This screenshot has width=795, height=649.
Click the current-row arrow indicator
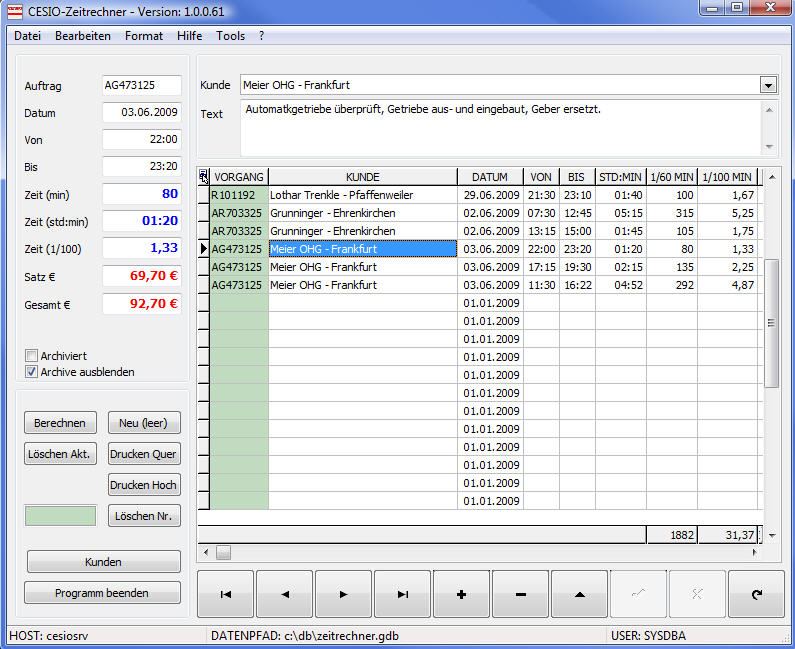coord(203,249)
